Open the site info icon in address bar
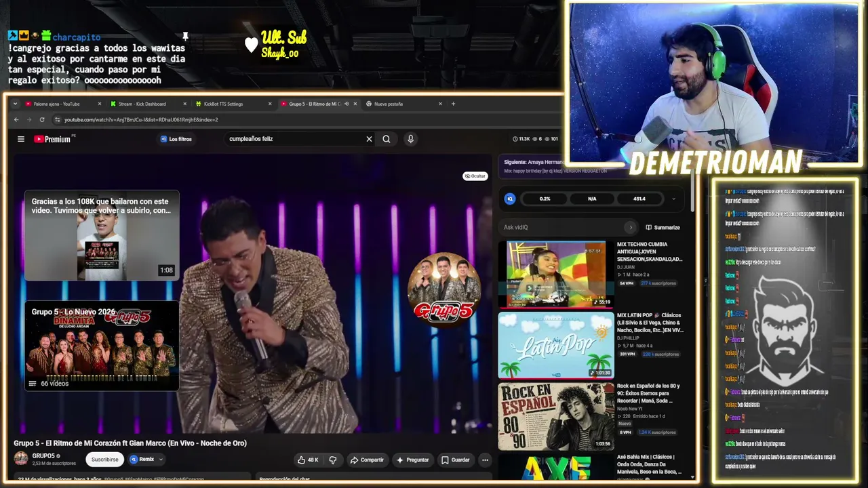This screenshot has width=868, height=488. (x=57, y=120)
